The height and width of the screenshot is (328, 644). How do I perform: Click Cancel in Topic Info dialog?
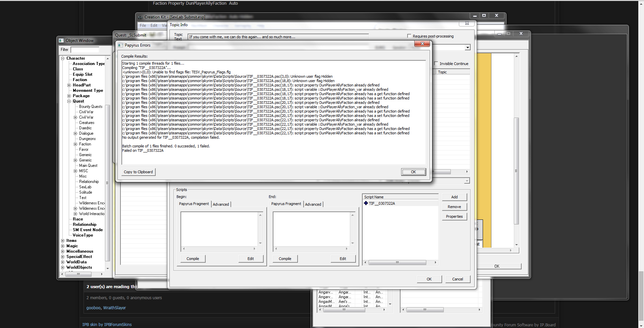[x=458, y=279]
